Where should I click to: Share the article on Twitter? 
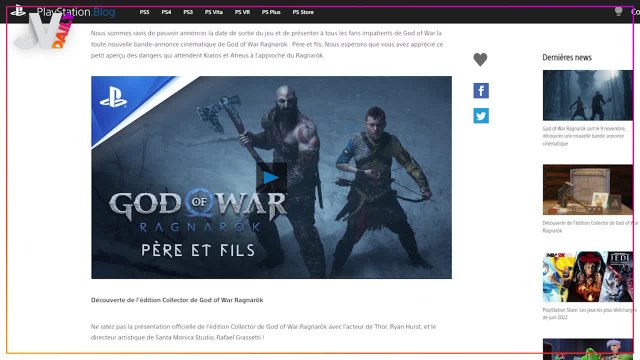click(481, 116)
